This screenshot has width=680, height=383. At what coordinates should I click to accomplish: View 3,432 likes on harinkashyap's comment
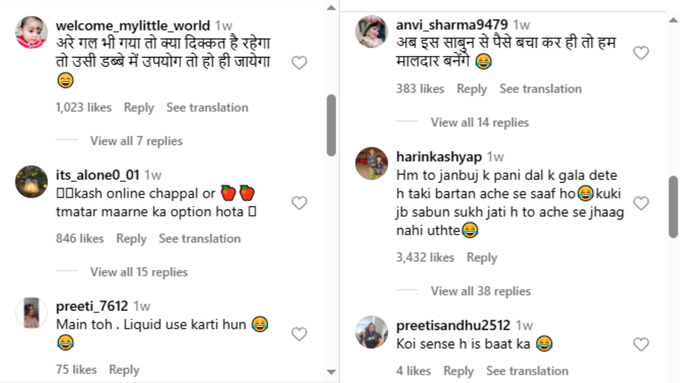point(425,257)
